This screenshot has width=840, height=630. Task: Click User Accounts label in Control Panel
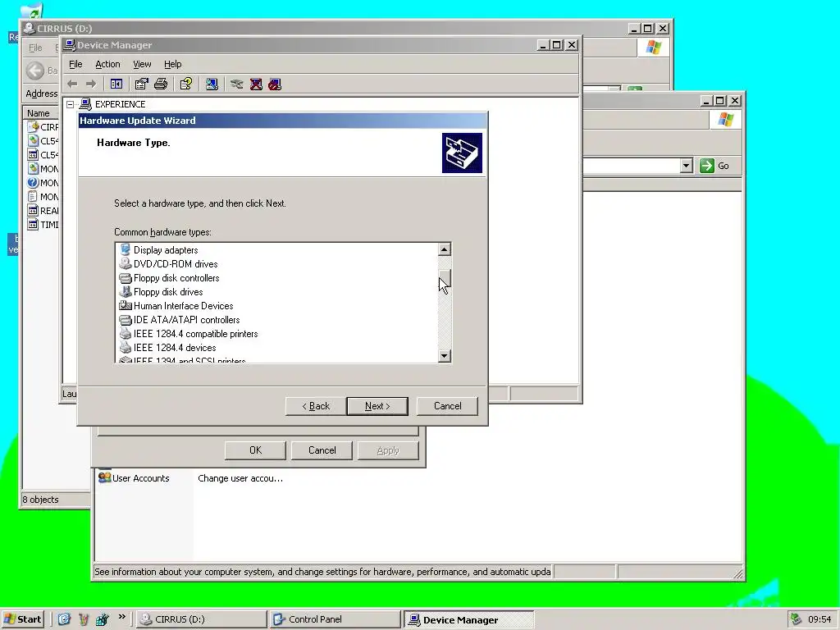pyautogui.click(x=141, y=478)
